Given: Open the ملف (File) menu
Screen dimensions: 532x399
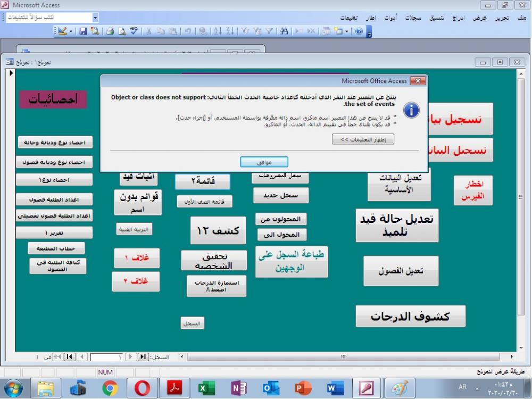Looking at the screenshot, I should [x=521, y=18].
